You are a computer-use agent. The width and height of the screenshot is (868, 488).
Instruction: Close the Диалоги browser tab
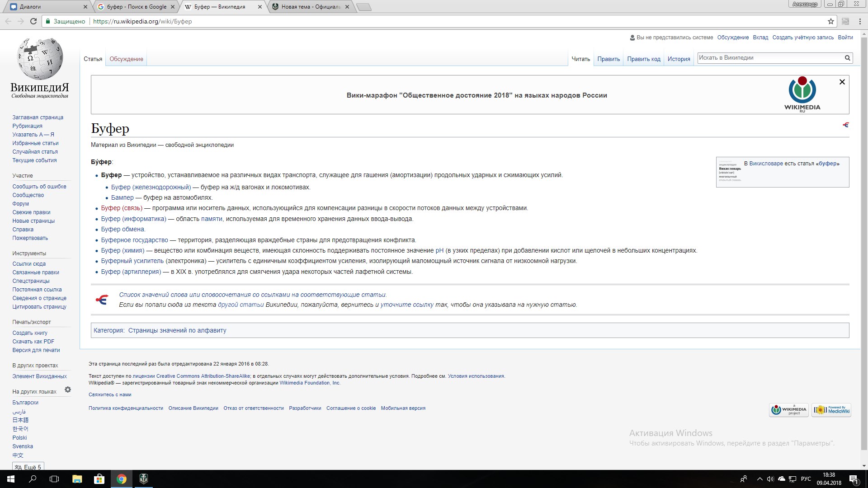(x=85, y=7)
